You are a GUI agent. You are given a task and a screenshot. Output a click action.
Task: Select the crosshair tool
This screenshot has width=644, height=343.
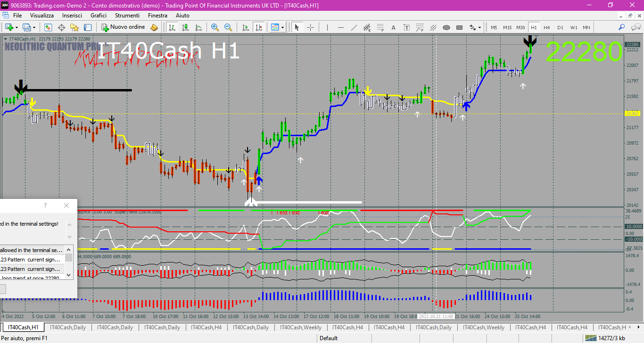310,27
